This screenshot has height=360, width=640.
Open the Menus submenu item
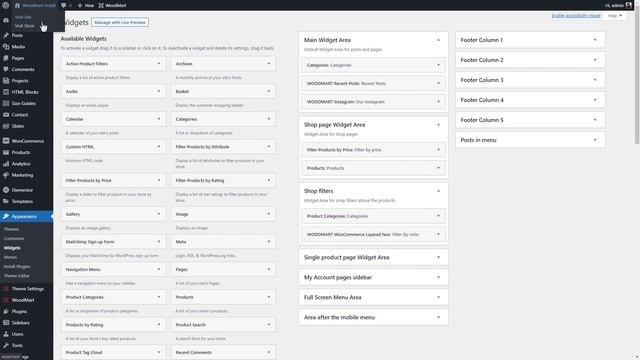click(11, 258)
